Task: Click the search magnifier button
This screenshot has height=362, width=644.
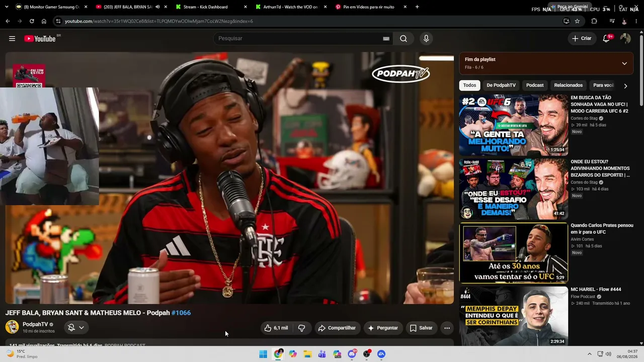Action: tap(404, 39)
